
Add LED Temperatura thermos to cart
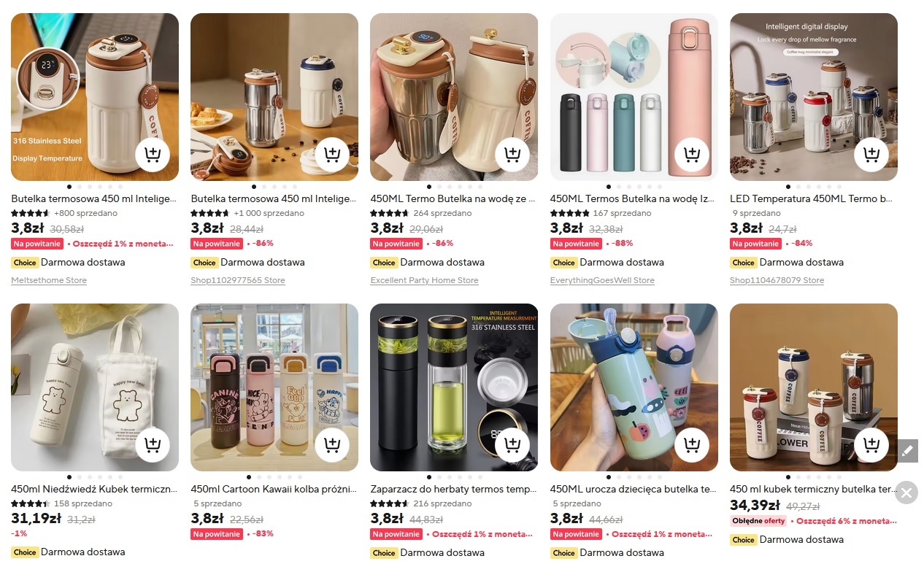click(871, 154)
